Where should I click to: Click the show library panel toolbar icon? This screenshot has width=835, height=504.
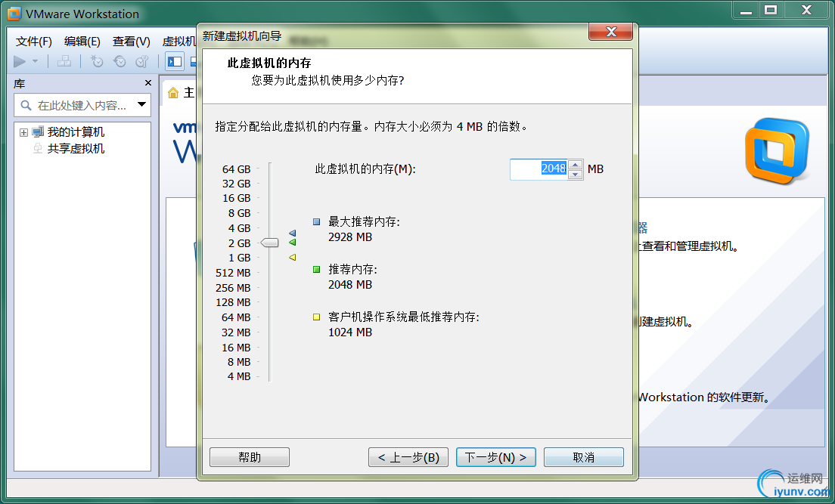pos(175,61)
